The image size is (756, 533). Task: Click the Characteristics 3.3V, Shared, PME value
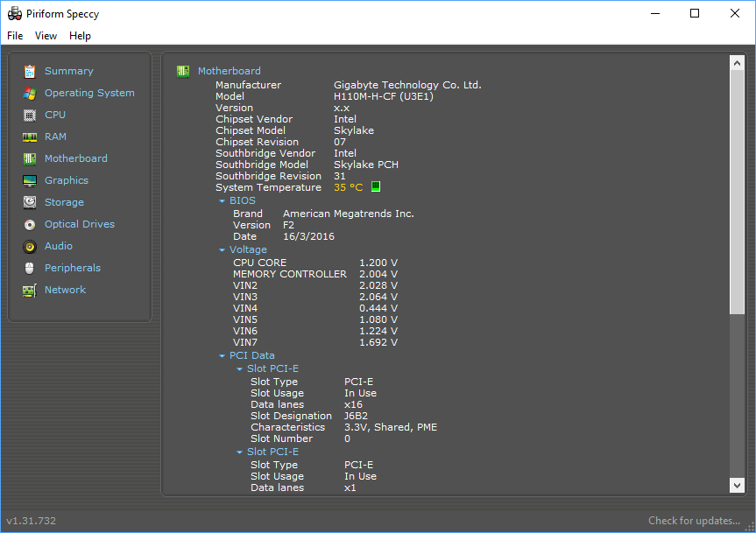tap(391, 428)
